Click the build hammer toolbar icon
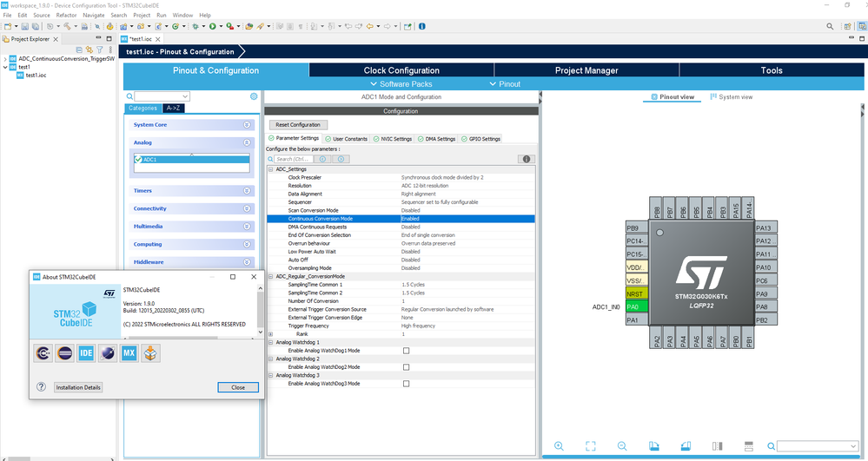This screenshot has width=868, height=461. (67, 26)
